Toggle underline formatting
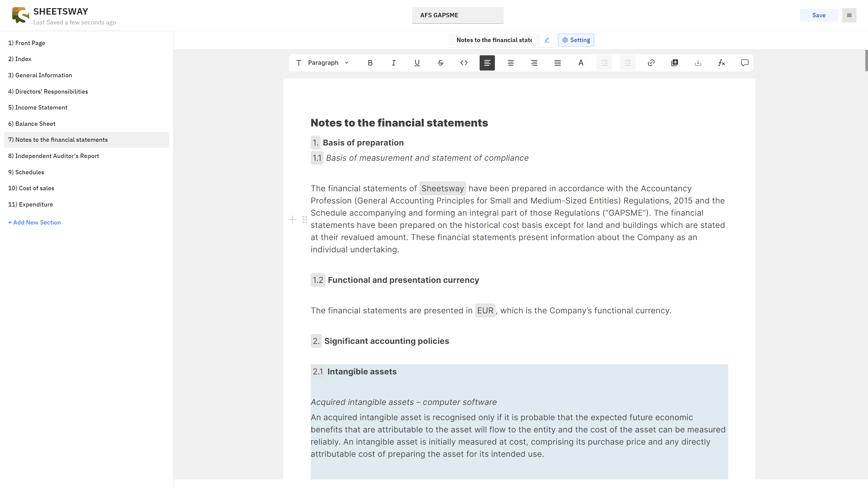 click(417, 63)
